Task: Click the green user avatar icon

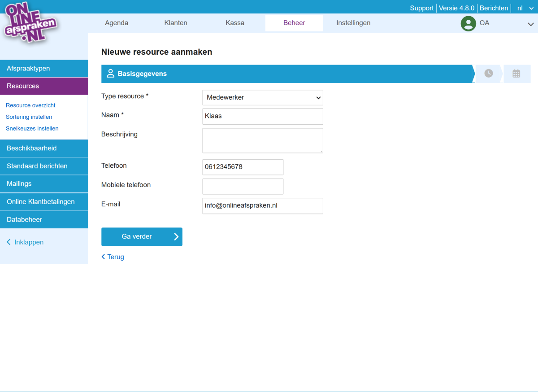Action: tap(468, 23)
